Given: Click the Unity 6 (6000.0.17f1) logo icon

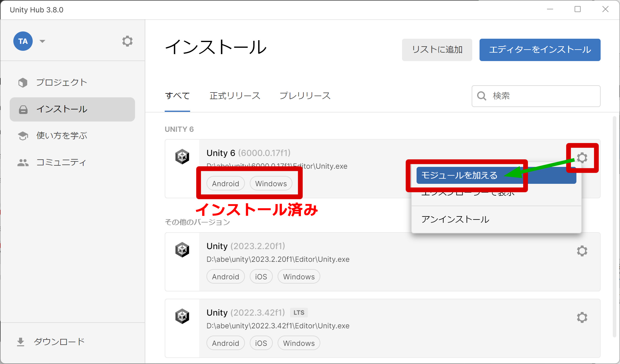Looking at the screenshot, I should 182,157.
